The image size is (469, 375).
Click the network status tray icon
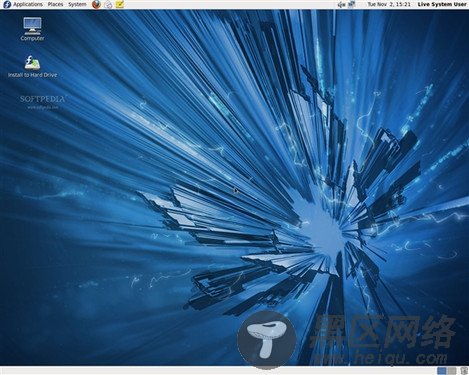click(x=352, y=4)
